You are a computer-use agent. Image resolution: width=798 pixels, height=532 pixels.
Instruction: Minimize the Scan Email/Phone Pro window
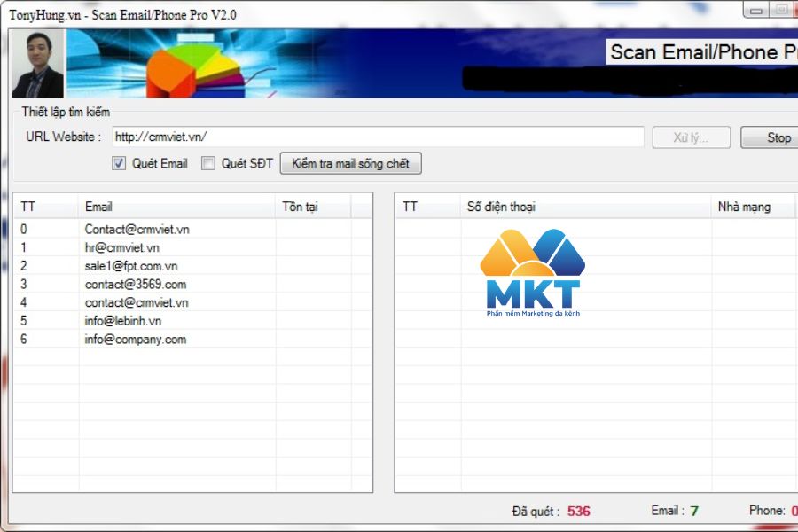(x=755, y=10)
